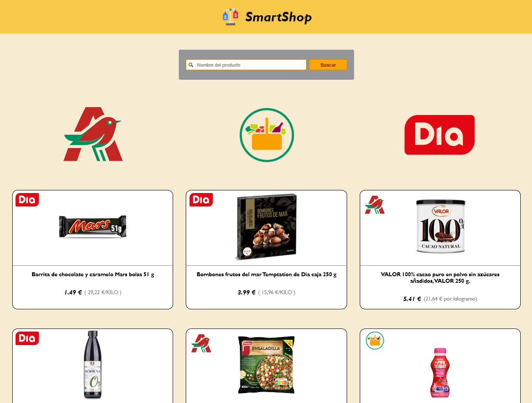Image resolution: width=532 pixels, height=403 pixels.
Task: Click the SmartShop scale logo icon
Action: [x=230, y=17]
